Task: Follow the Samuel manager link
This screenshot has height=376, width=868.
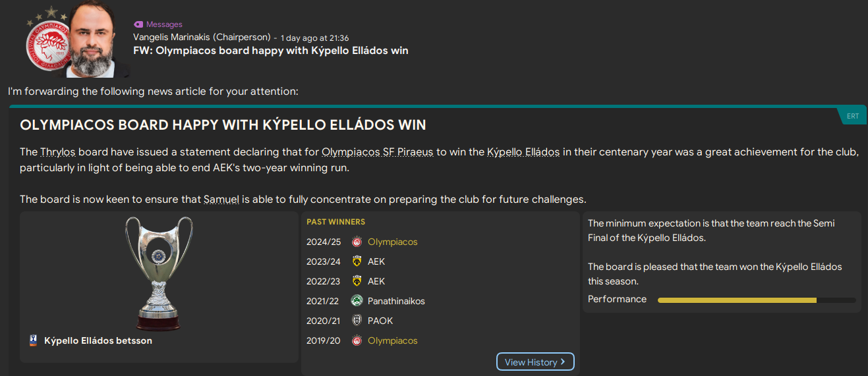Action: (221, 199)
